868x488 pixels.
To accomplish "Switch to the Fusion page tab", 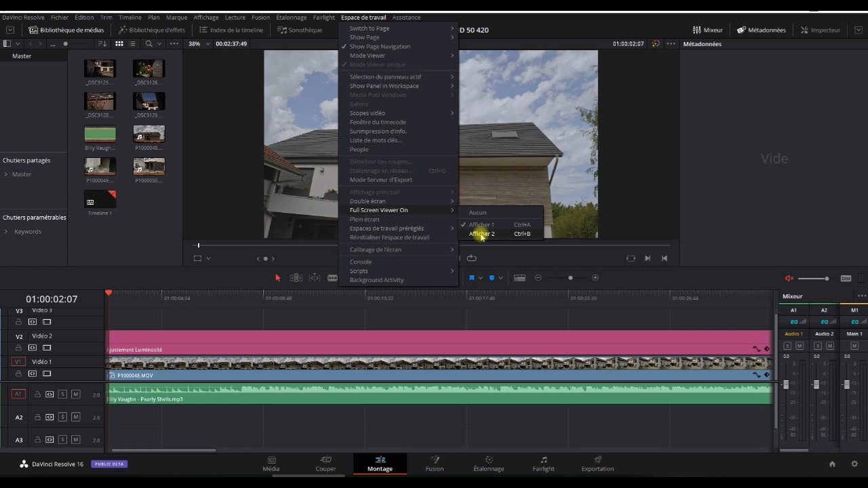I will tap(435, 464).
